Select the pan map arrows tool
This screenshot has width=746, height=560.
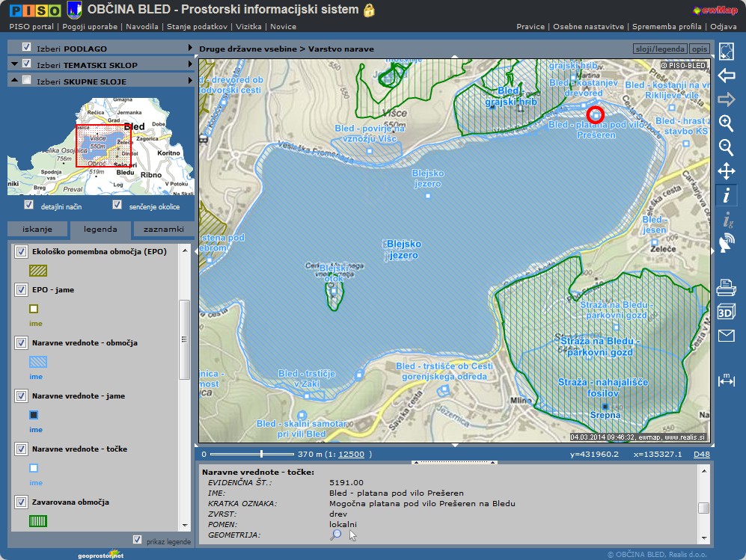click(726, 171)
